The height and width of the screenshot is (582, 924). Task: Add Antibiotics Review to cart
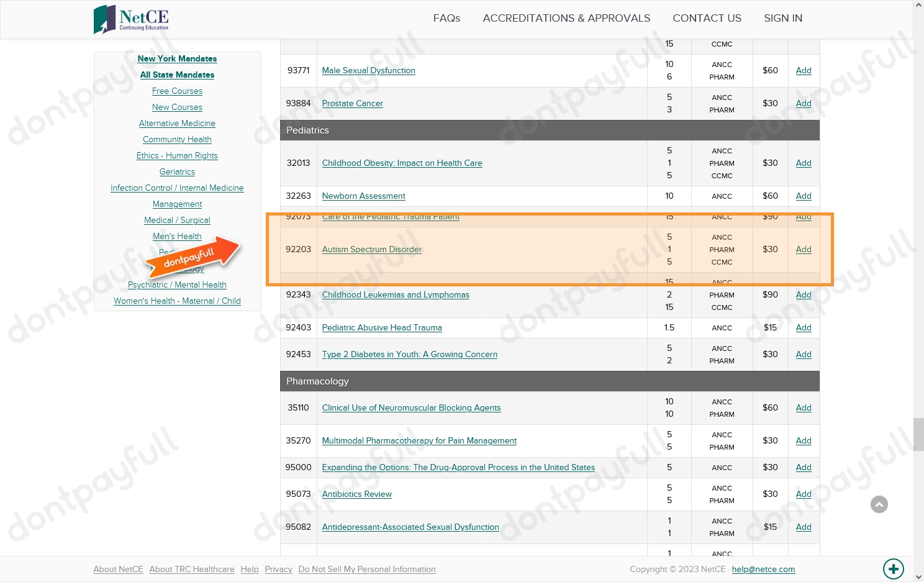coord(804,494)
